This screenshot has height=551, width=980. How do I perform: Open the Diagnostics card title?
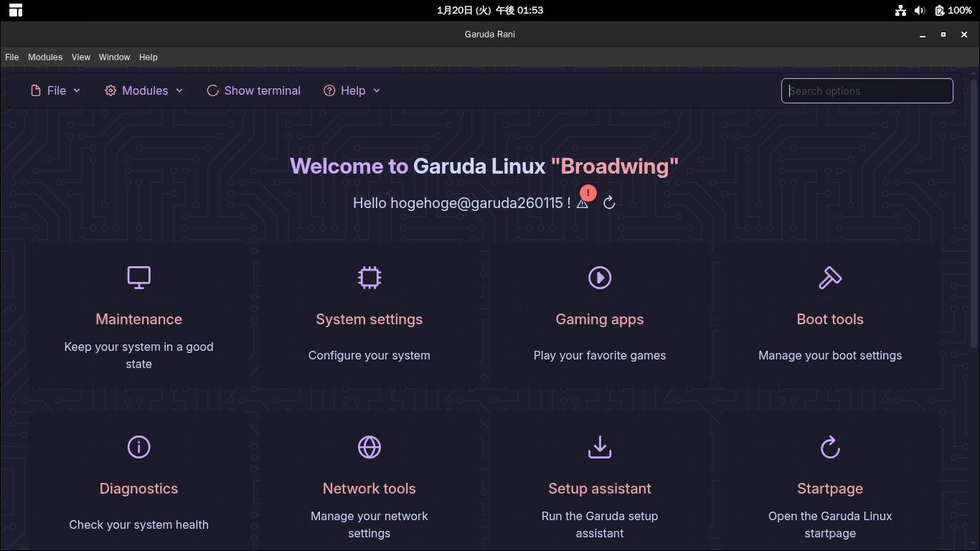[138, 489]
